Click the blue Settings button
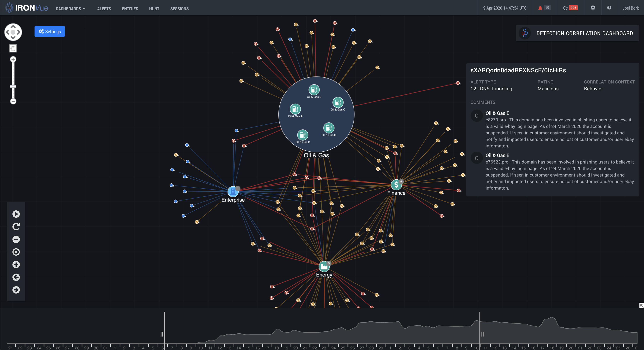Viewport: 644px width, 350px height. [49, 31]
